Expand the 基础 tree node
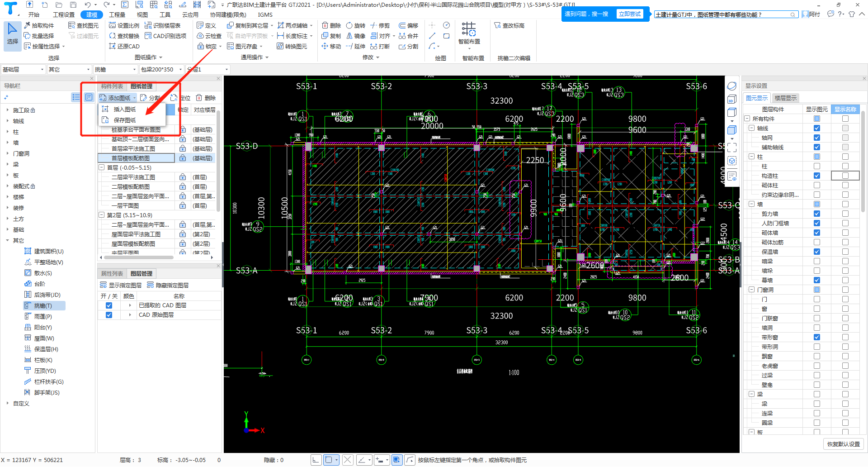Image resolution: width=868 pixels, height=467 pixels. pos(7,229)
